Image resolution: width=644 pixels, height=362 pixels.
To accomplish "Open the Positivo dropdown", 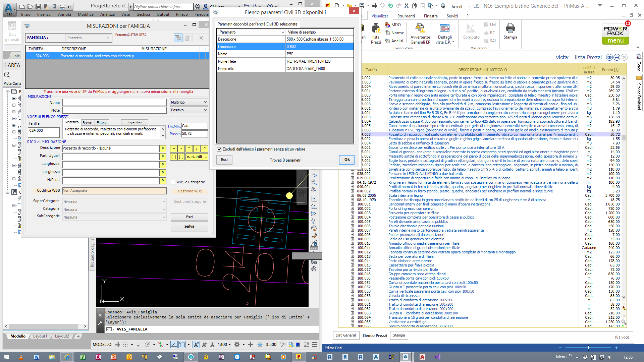I will (x=189, y=110).
